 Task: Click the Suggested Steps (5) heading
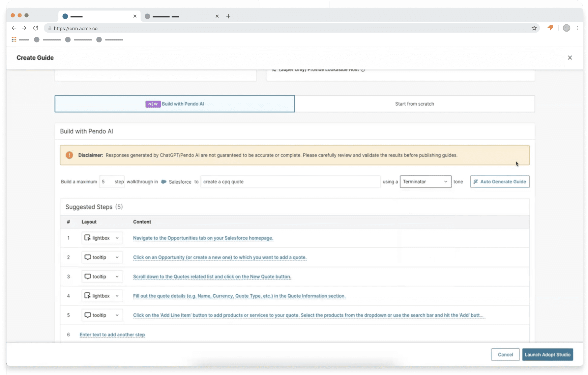[x=94, y=207]
